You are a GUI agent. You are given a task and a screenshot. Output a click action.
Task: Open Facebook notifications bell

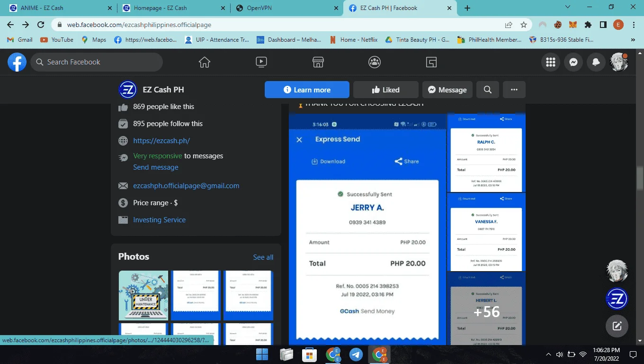point(596,62)
